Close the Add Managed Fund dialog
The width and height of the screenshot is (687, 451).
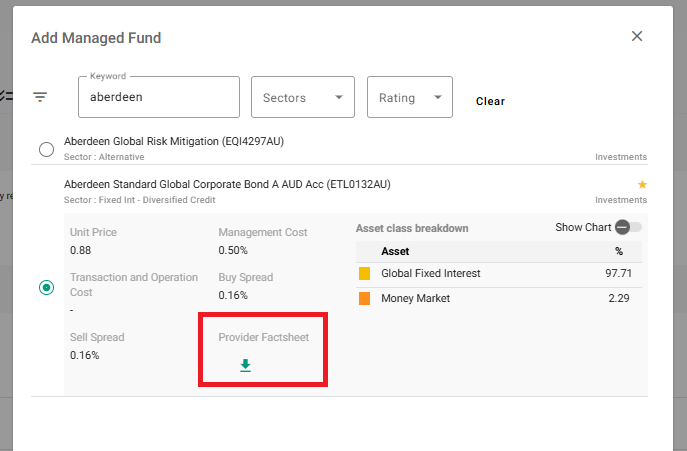(x=637, y=36)
